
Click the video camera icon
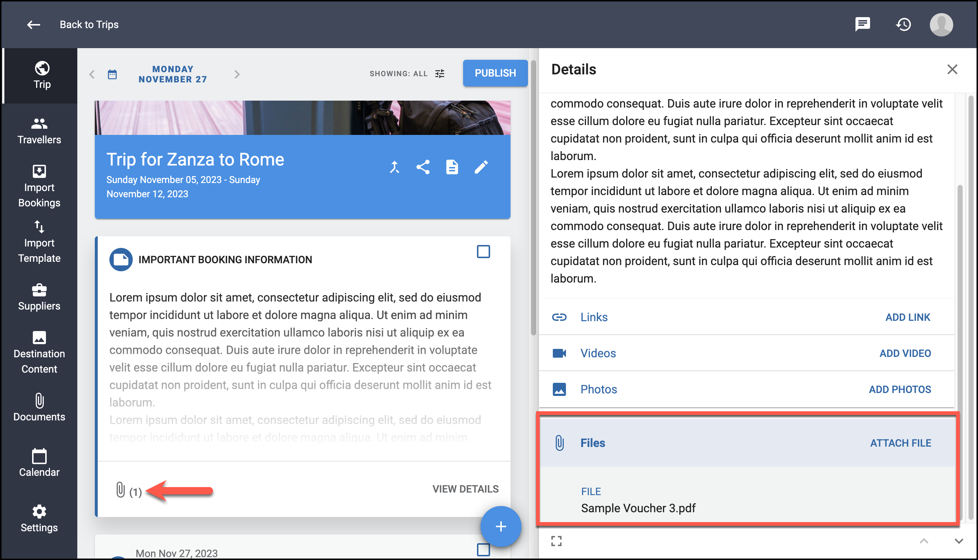coord(559,353)
